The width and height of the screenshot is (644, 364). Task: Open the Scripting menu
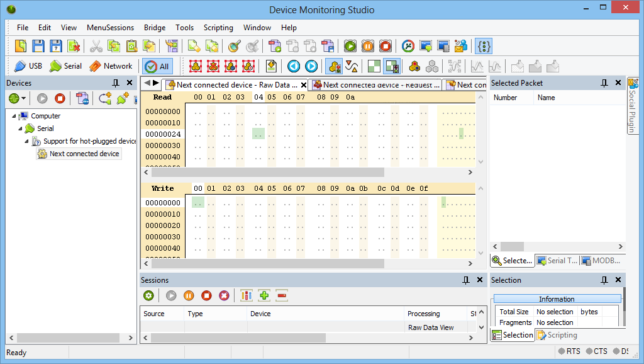[218, 28]
